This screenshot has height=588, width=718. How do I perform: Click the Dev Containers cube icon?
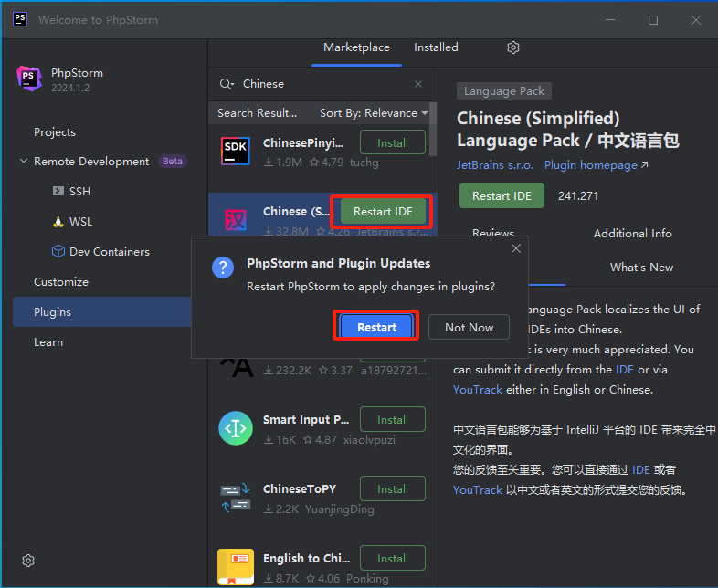click(58, 251)
